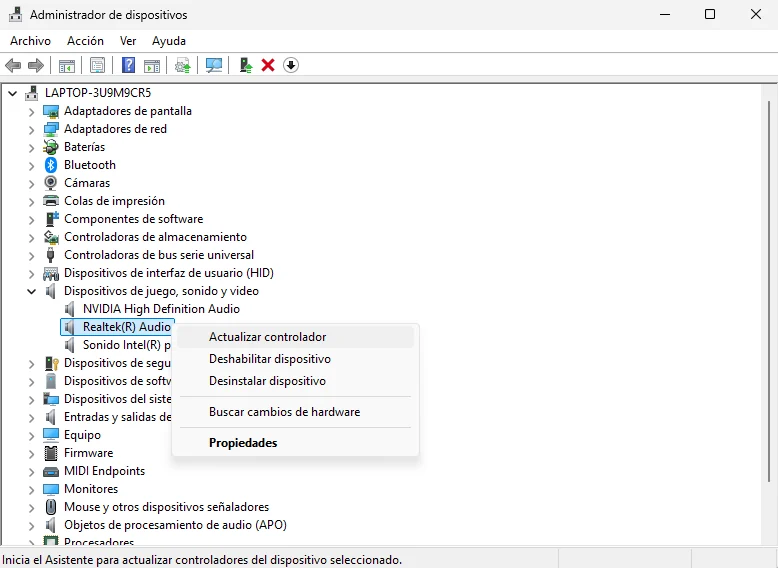Click the MIDI Endpoints icon
This screenshot has height=568, width=778.
tap(51, 471)
